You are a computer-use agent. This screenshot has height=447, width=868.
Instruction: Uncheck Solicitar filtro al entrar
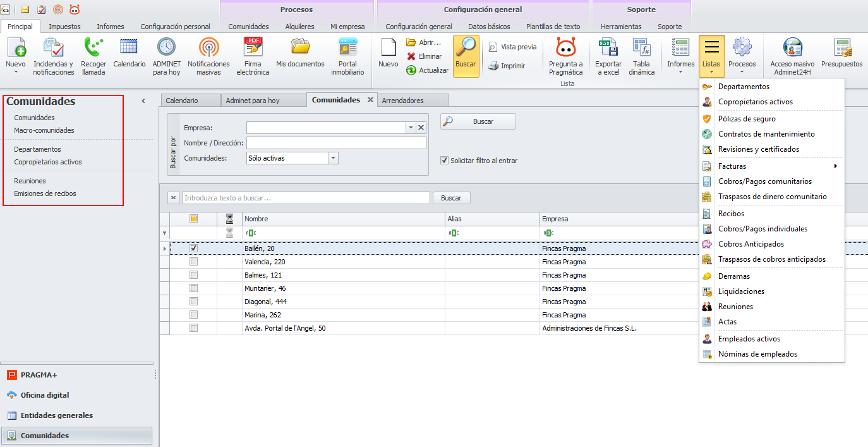tap(445, 161)
